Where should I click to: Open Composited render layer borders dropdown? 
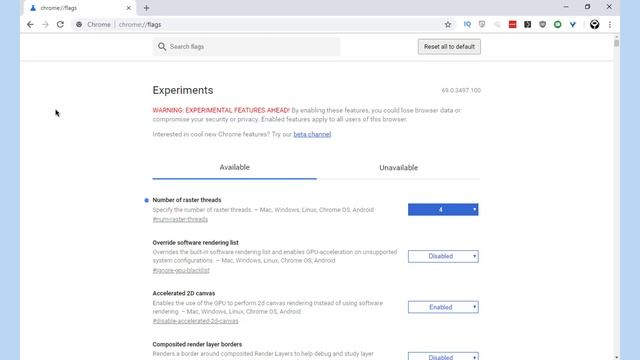[x=443, y=356]
